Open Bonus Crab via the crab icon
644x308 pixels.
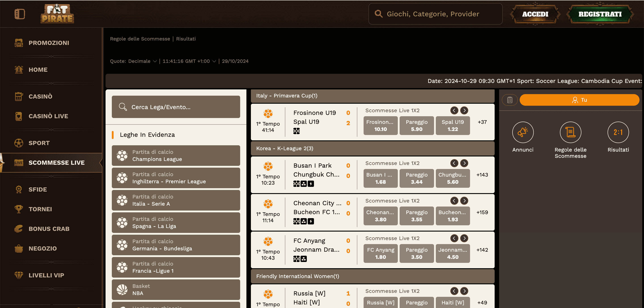[x=19, y=229]
